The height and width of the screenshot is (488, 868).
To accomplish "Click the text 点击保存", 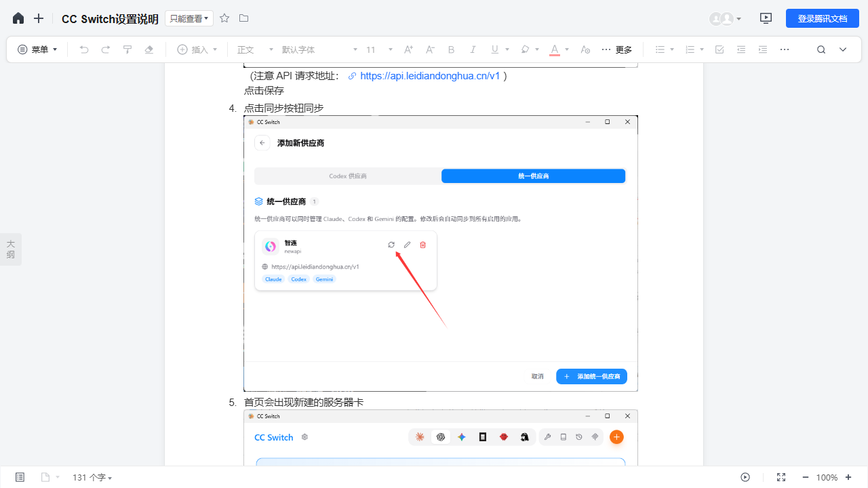I will click(264, 91).
